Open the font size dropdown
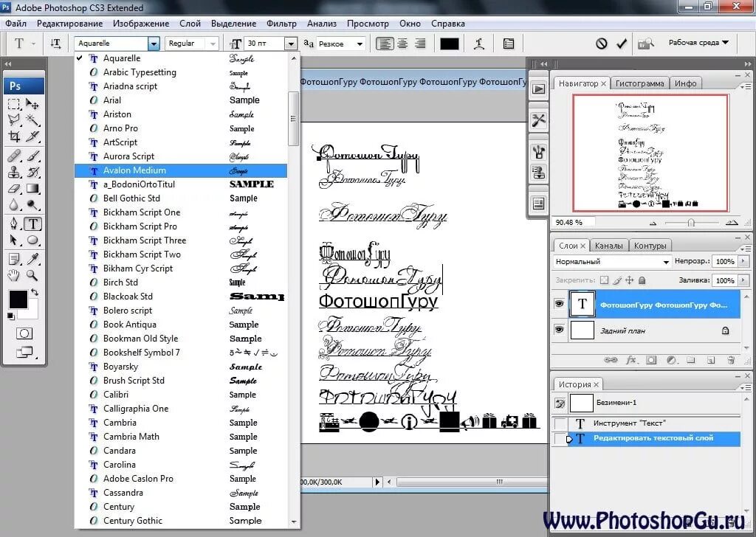Image resolution: width=756 pixels, height=537 pixels. (291, 44)
